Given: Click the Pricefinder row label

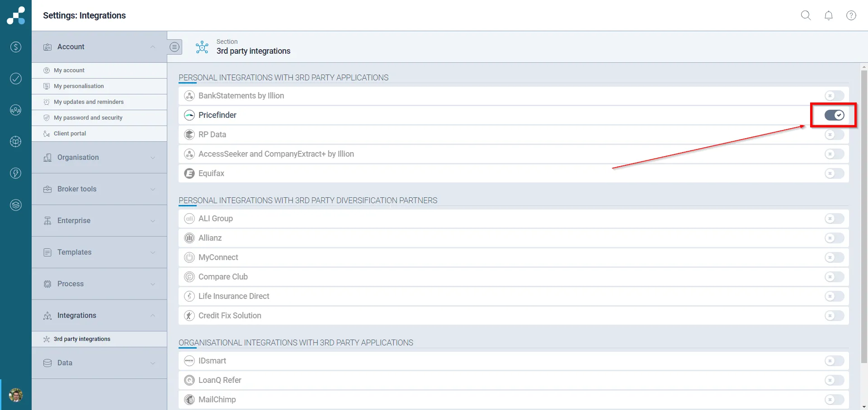Looking at the screenshot, I should (x=217, y=115).
